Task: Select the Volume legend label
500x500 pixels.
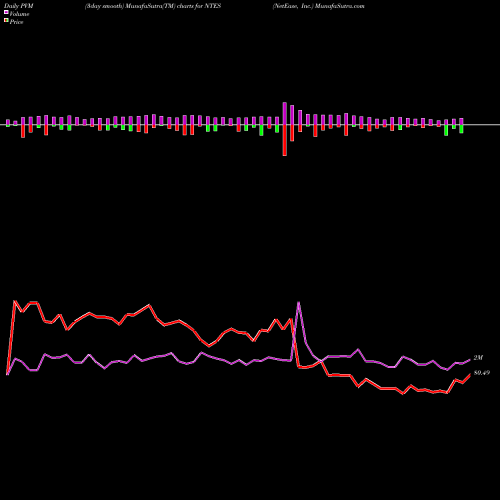Action: click(19, 14)
